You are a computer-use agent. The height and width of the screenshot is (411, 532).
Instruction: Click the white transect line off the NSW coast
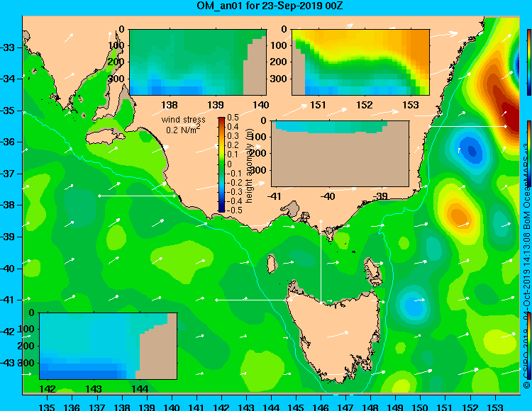467,126
